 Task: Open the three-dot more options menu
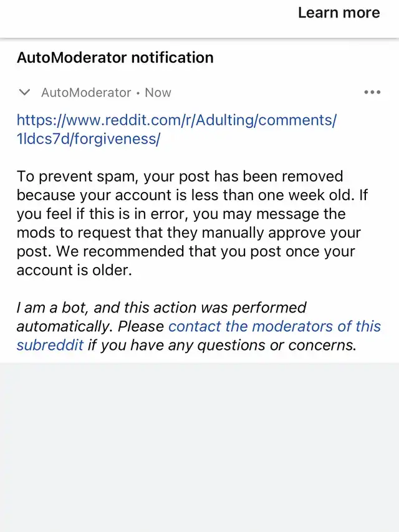coord(372,92)
